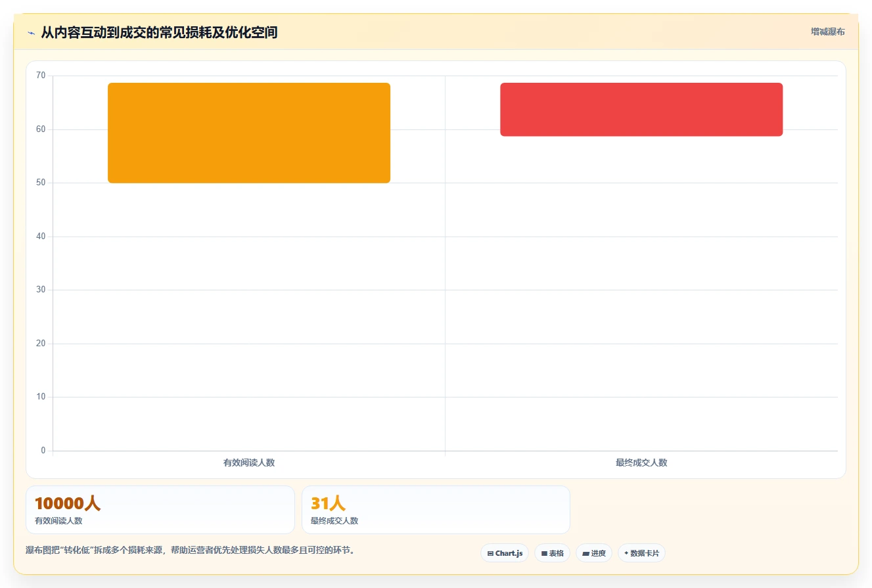Select the 进度 tag chip
Screen dimensions: 872x588
(594, 553)
